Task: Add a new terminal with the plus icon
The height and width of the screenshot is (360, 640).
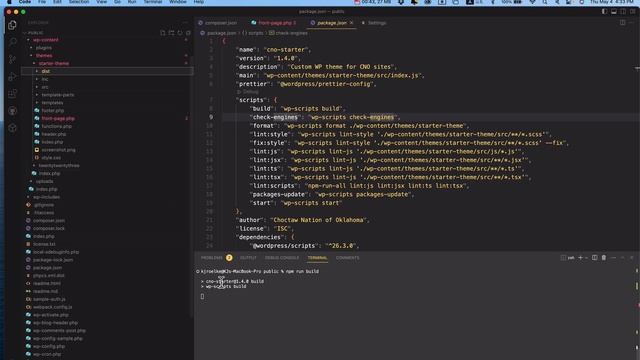Action: [x=580, y=258]
